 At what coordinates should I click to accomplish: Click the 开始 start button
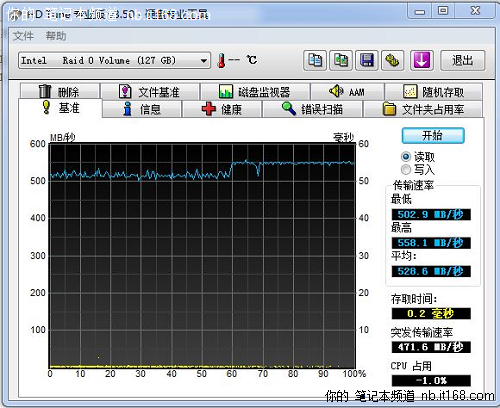tap(433, 136)
